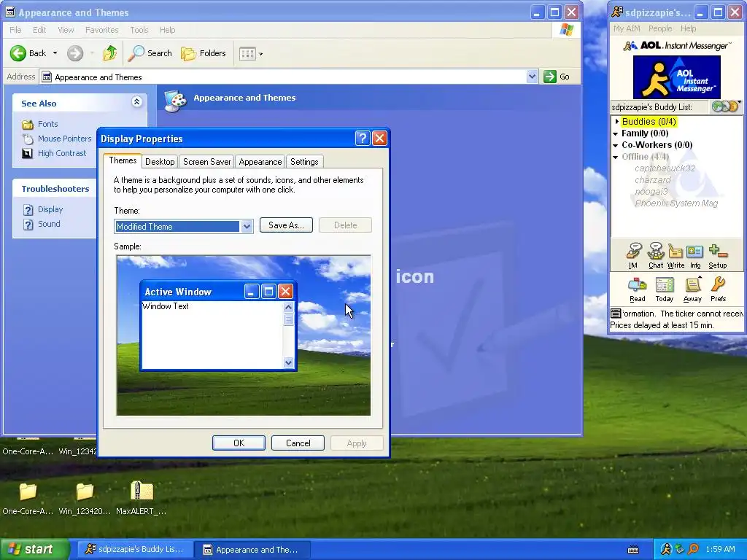747x560 pixels.
Task: Open the Display troubleshooter link
Action: click(50, 209)
